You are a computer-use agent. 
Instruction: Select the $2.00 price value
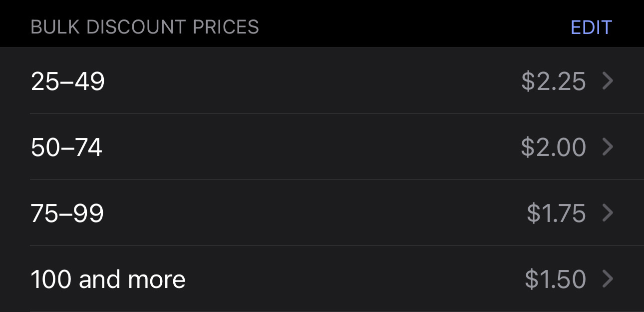point(553,147)
